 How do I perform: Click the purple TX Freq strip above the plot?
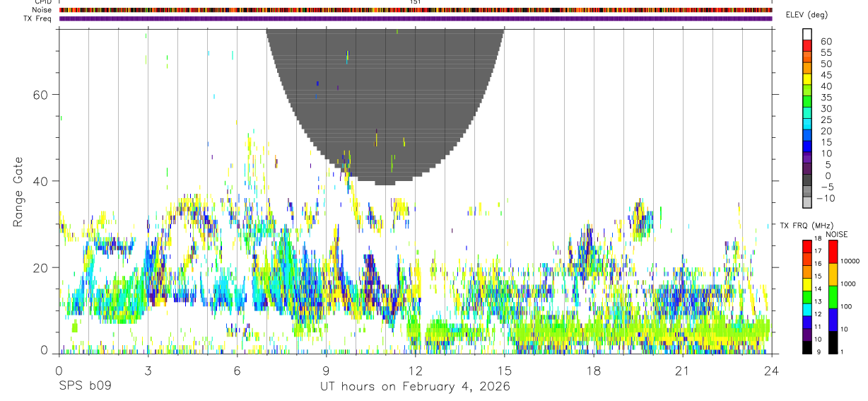tap(416, 18)
